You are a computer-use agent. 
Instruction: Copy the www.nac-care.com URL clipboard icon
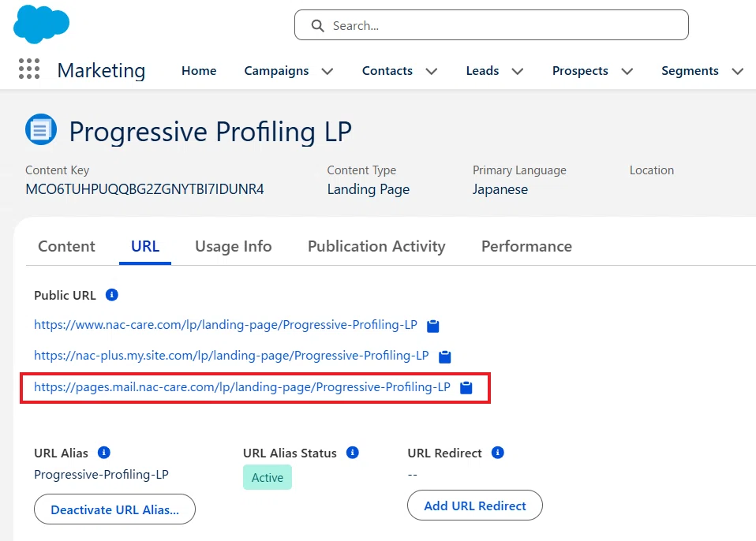(433, 326)
